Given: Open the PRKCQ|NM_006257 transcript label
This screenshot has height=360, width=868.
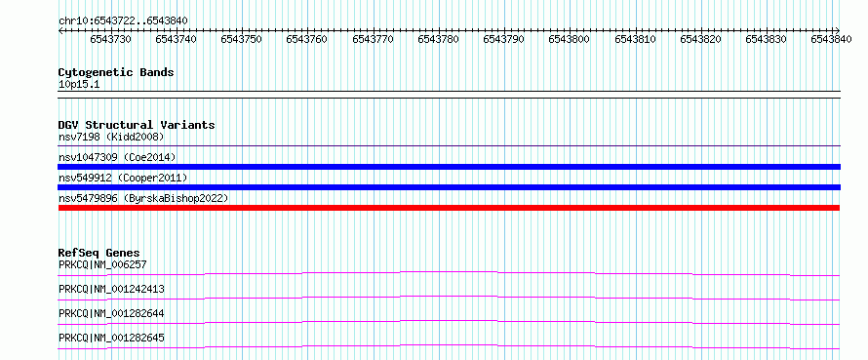Looking at the screenshot, I should (102, 264).
